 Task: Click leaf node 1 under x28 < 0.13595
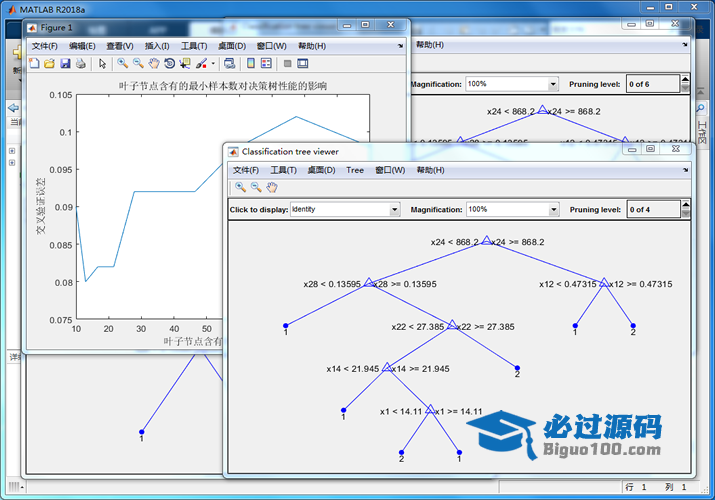click(x=285, y=326)
